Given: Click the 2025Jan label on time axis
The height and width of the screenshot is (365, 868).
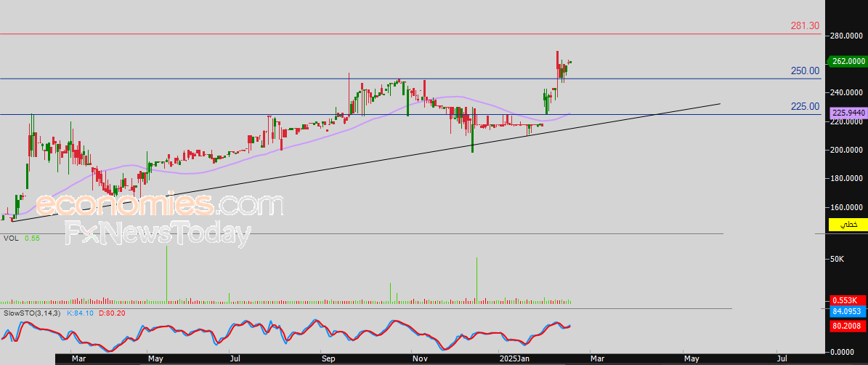Looking at the screenshot, I should (x=514, y=359).
